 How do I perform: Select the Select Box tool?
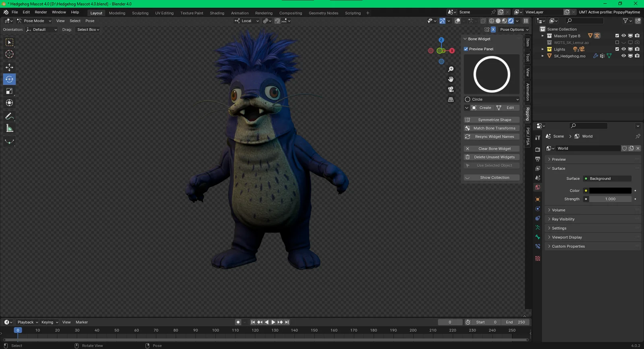pyautogui.click(x=9, y=42)
